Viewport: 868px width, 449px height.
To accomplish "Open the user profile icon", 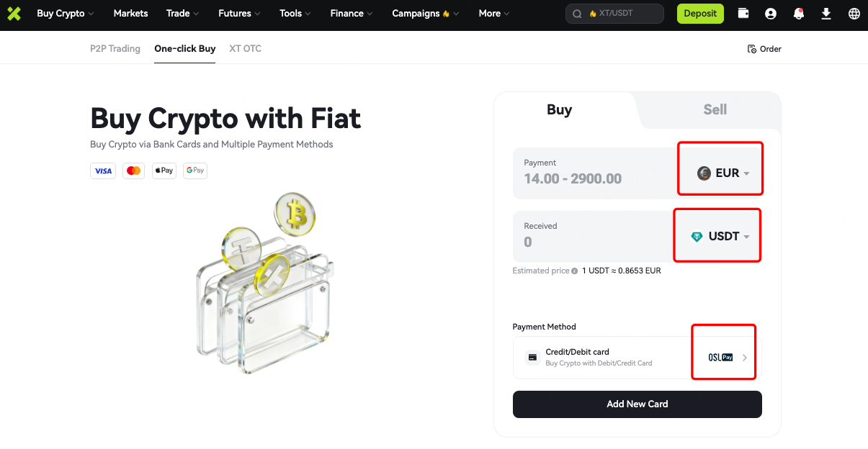I will point(771,13).
